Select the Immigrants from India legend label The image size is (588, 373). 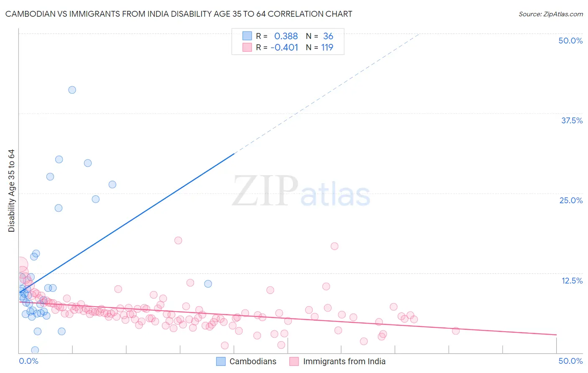pos(344,361)
